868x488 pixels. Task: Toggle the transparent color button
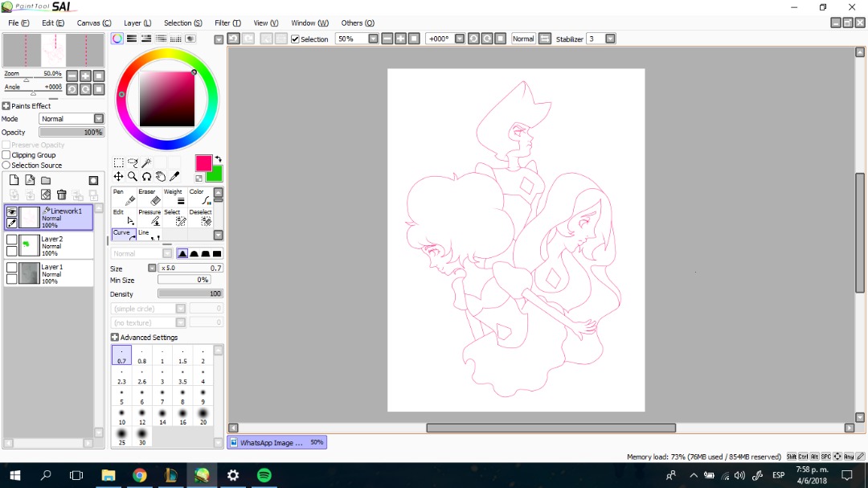(199, 178)
